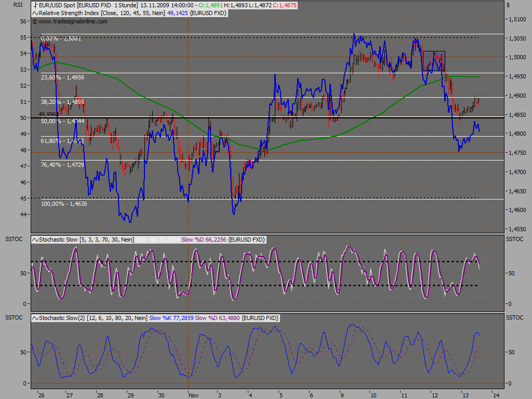
Task: Click the 9 date label on the time axis
Action: point(342,395)
